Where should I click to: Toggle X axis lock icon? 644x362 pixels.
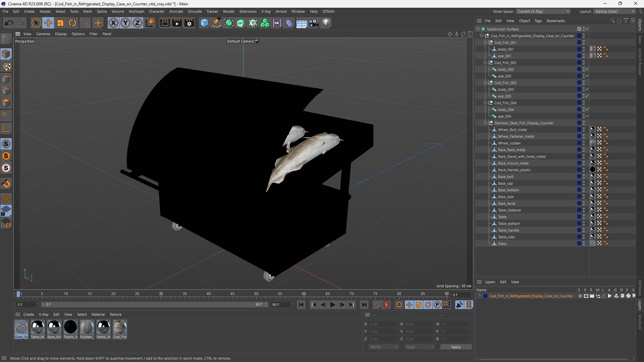[x=113, y=23]
